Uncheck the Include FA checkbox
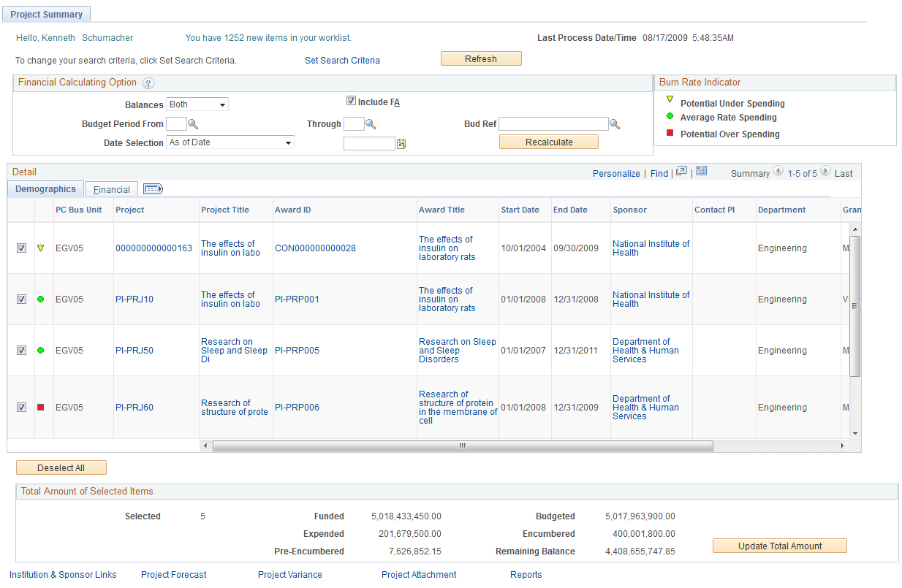Image resolution: width=902 pixels, height=588 pixels. click(352, 101)
